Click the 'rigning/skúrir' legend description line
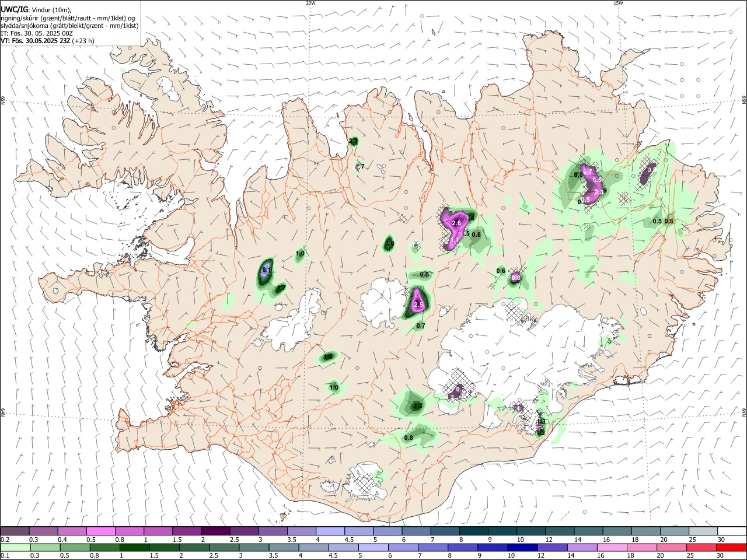 click(x=68, y=17)
